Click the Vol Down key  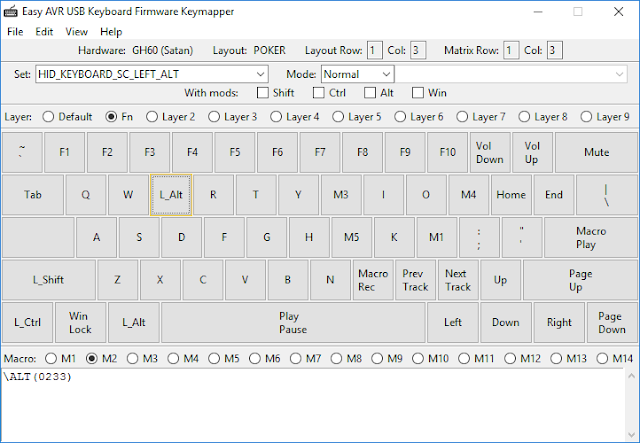[490, 152]
